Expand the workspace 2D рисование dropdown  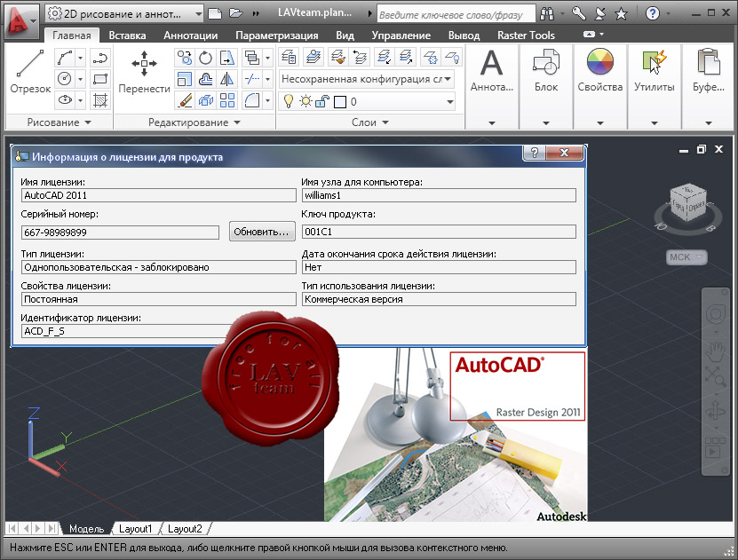click(x=199, y=14)
